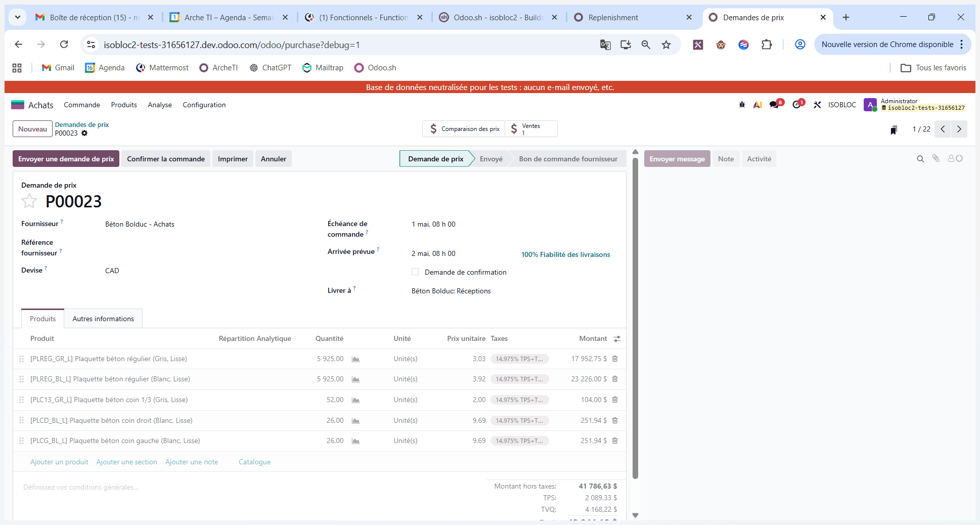Open the Catalogue link

[254, 462]
